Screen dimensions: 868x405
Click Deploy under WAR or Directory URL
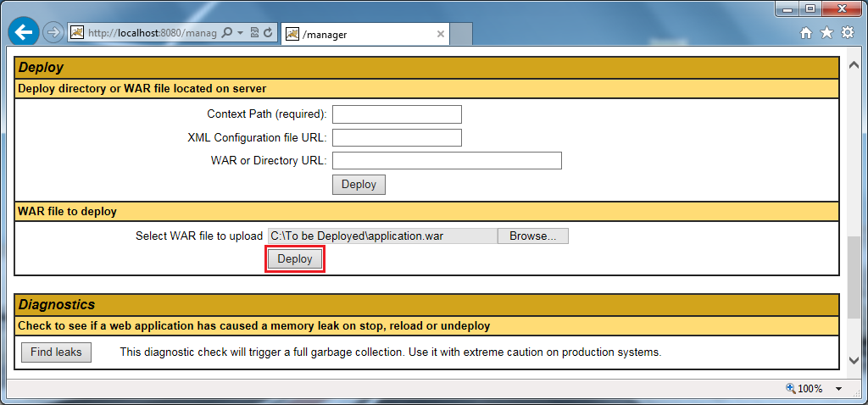pos(359,185)
